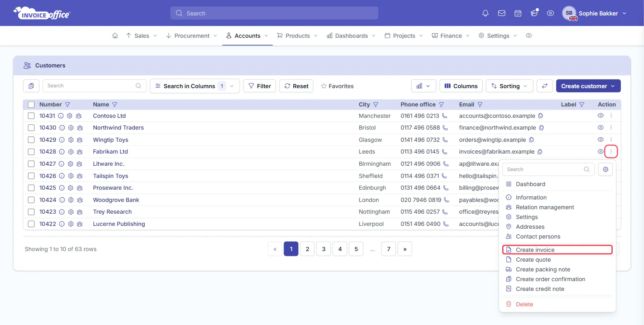Viewport: 644px width, 325px height.
Task: Open three-dot actions for Contoso Ltd
Action: click(611, 116)
